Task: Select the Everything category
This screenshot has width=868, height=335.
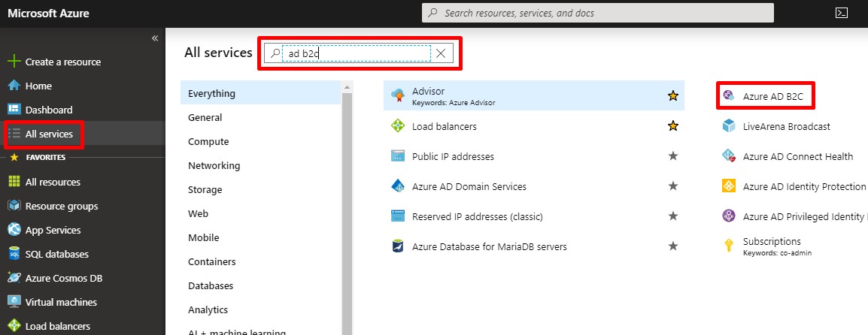Action: point(261,93)
